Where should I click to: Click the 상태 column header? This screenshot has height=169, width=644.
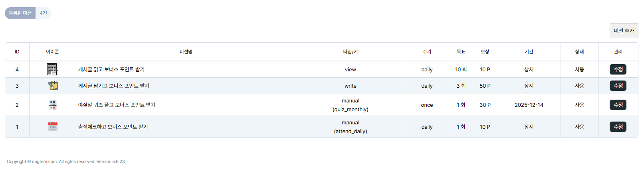[x=579, y=52]
